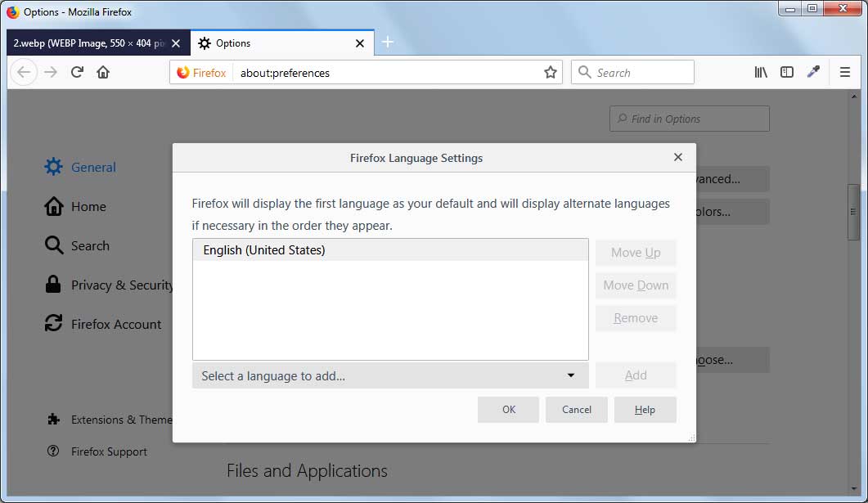
Task: Maximize the Firefox window
Action: point(812,9)
